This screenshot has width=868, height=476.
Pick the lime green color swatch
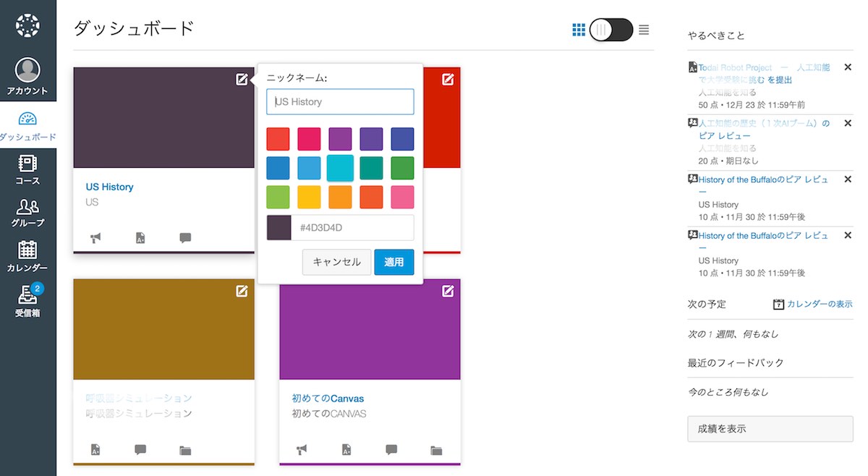tap(278, 197)
